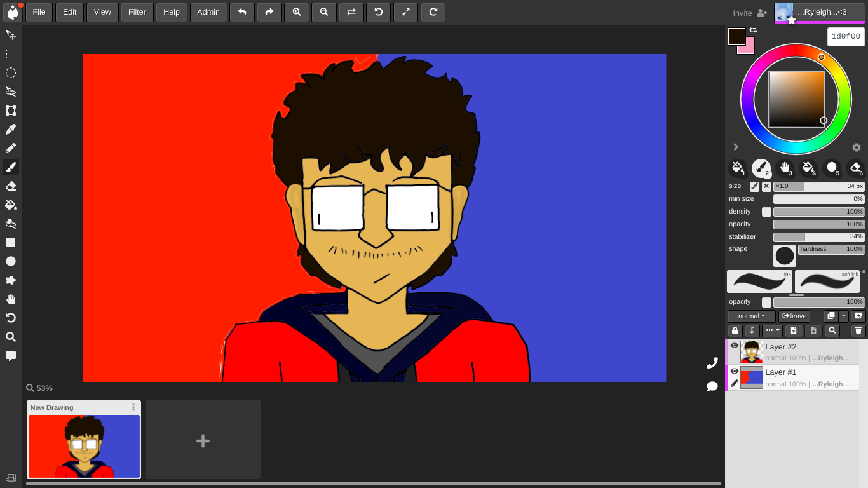Click the Invite button

(750, 13)
